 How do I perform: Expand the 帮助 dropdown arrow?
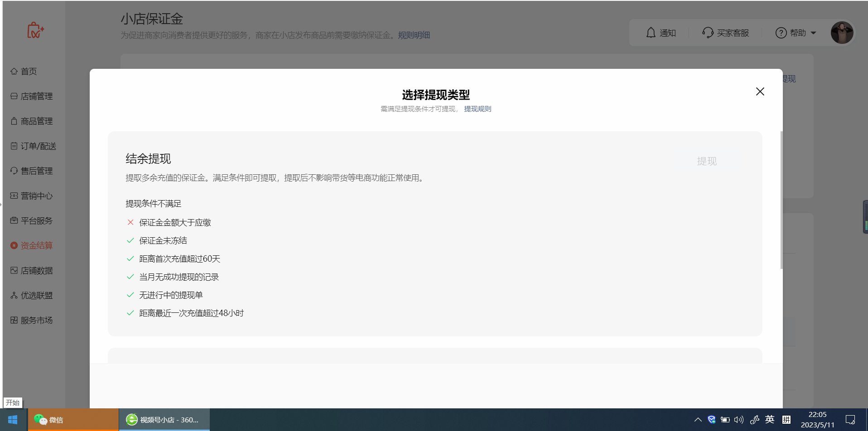813,33
